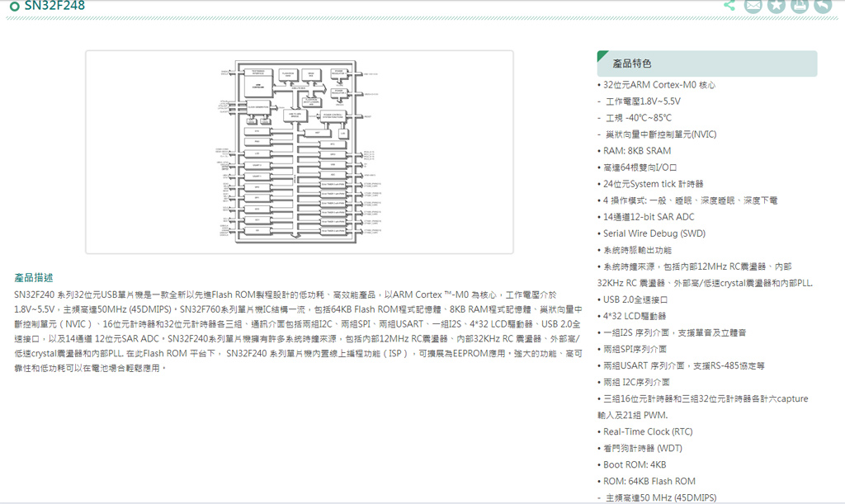Click the printer icon to print page

[x=799, y=6]
